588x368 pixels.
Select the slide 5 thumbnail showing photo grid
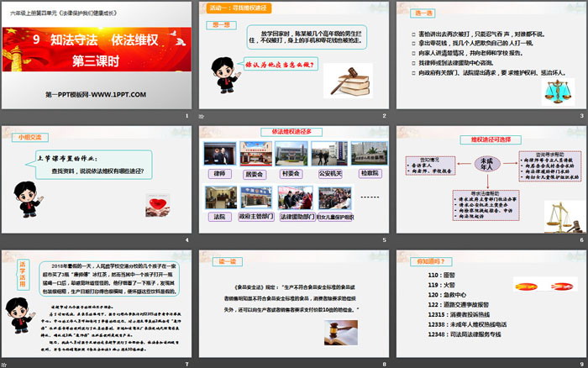[x=292, y=185]
